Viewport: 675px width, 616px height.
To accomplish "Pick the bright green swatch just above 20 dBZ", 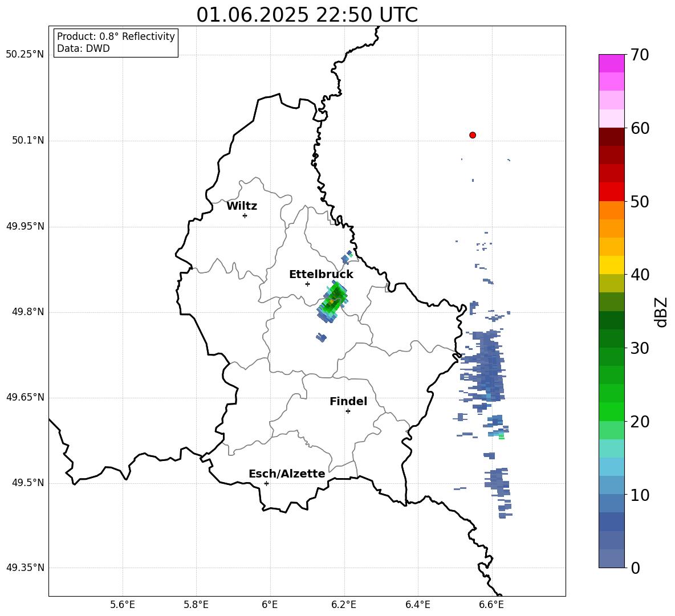I will [x=612, y=411].
